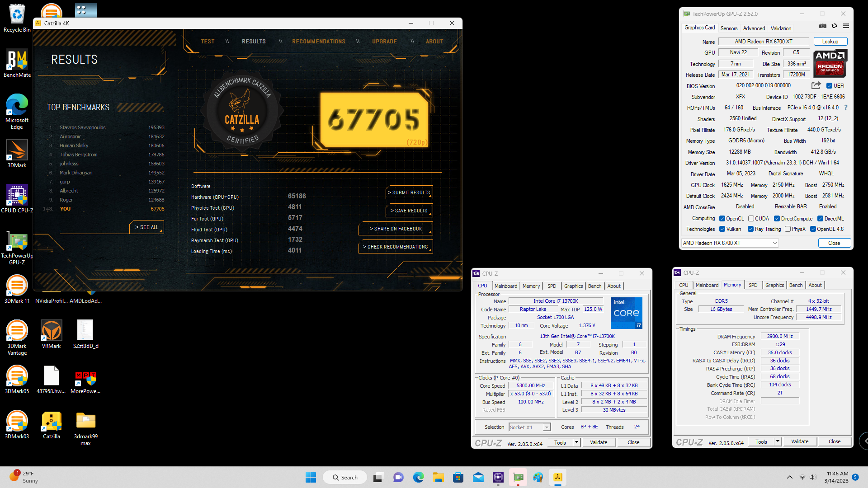Image resolution: width=868 pixels, height=488 pixels.
Task: Open File Explorer from taskbar
Action: point(438,477)
